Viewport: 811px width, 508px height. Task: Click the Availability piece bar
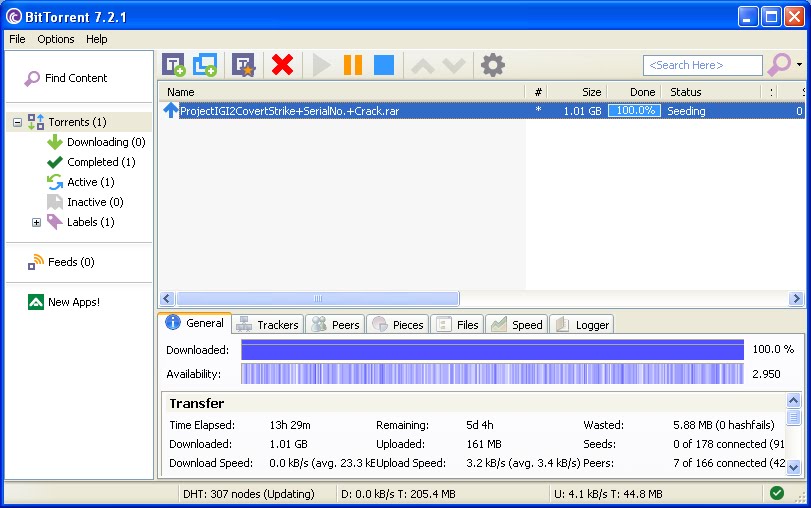coord(492,374)
